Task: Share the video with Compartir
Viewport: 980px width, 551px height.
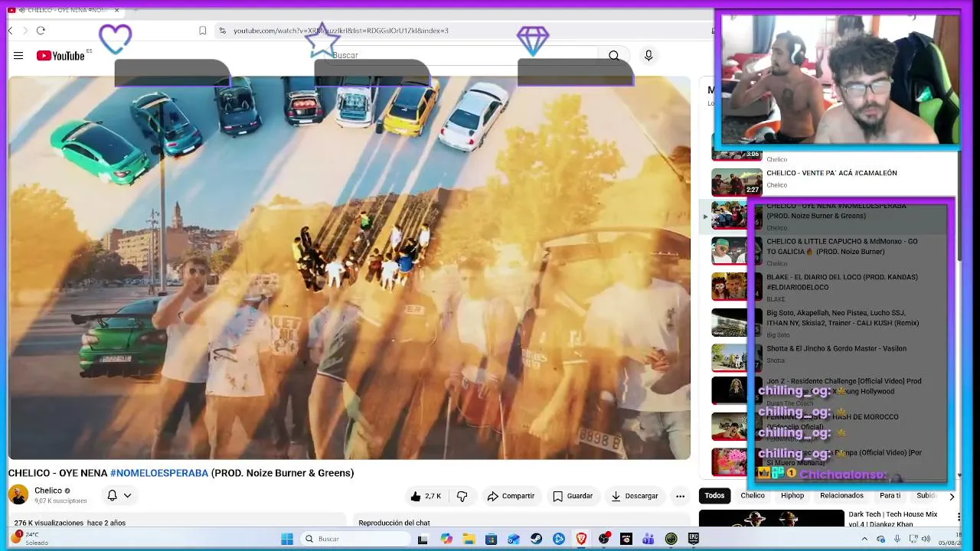Action: [x=511, y=496]
